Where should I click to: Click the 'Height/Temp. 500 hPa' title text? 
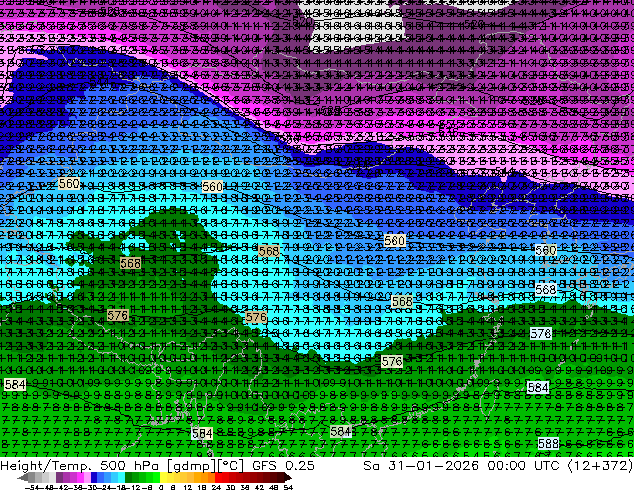pyautogui.click(x=79, y=466)
